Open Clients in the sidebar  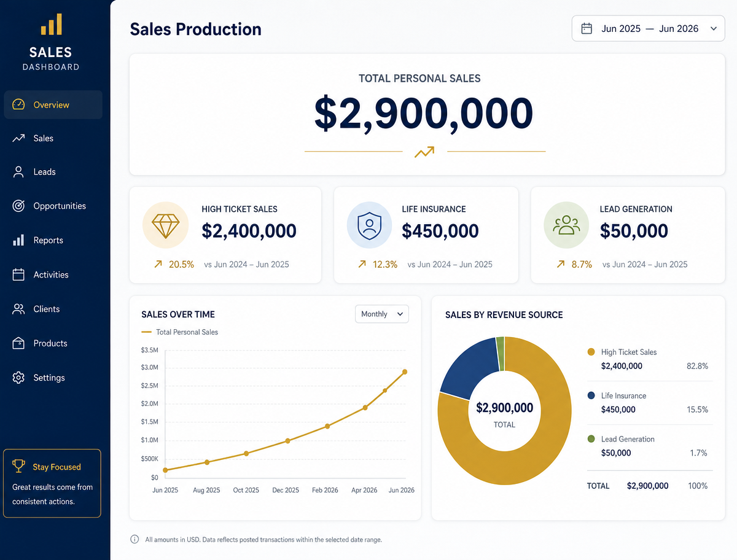(53, 309)
